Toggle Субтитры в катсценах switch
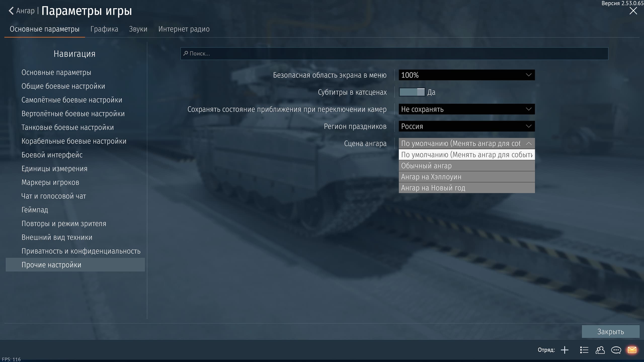Screen dimensions: 644x362 [412, 92]
